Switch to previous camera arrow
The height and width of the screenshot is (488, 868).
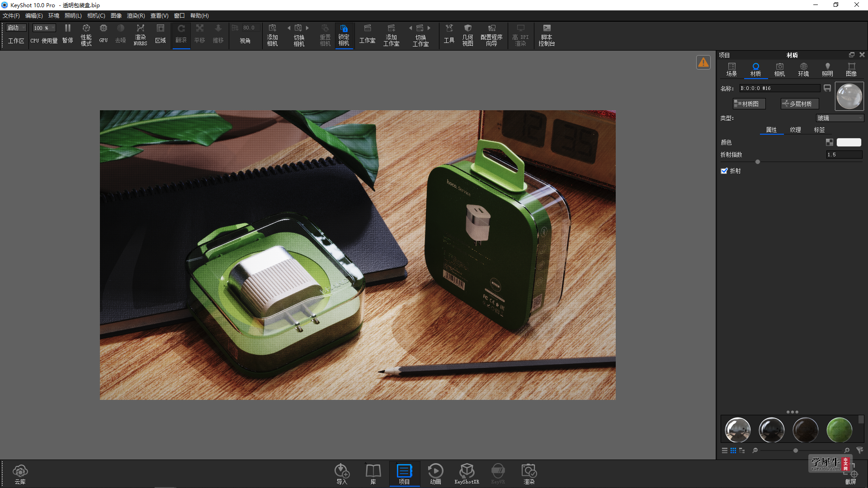(289, 28)
